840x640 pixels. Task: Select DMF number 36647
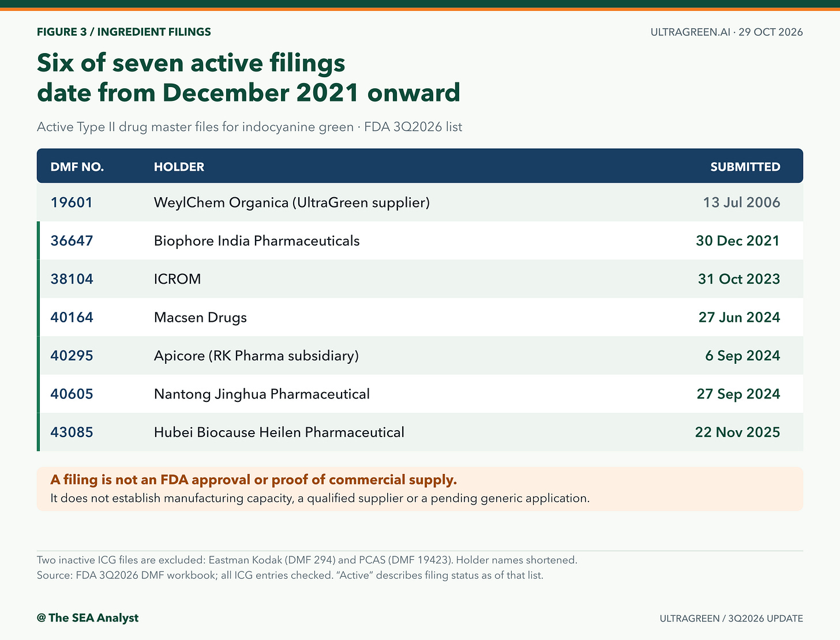(72, 241)
